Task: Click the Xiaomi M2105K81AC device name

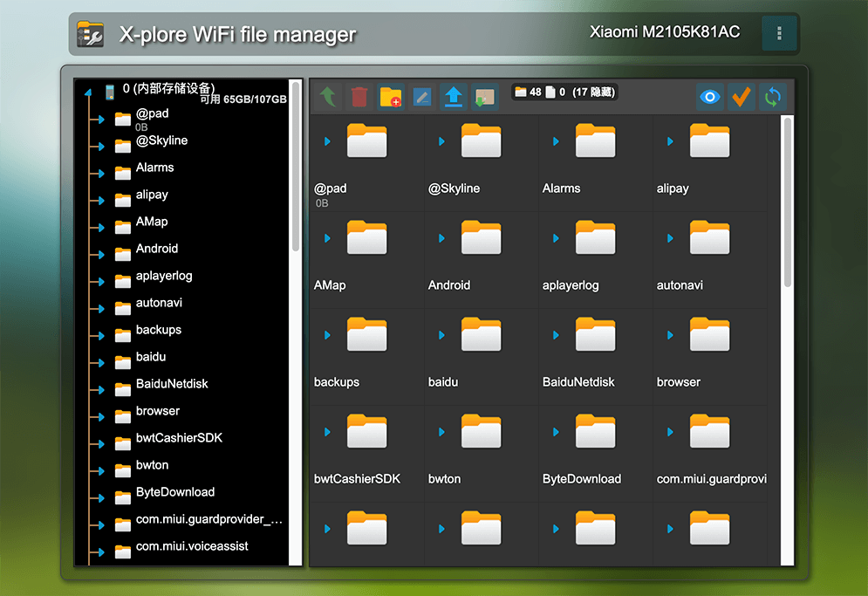Action: point(664,32)
